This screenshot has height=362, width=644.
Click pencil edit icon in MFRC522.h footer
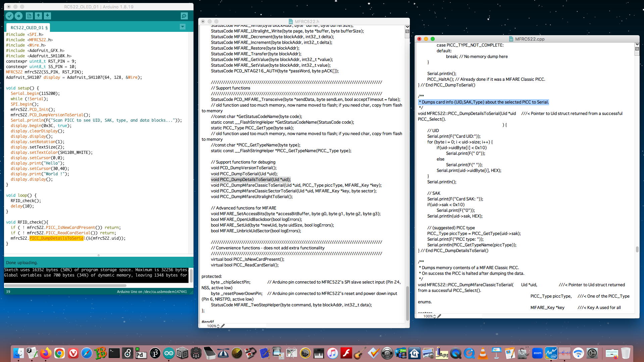[x=223, y=326]
